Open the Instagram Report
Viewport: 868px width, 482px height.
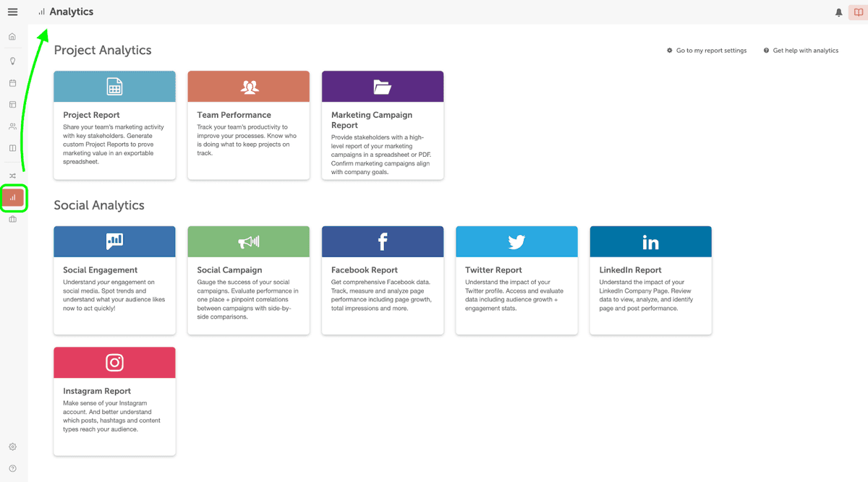pyautogui.click(x=114, y=401)
